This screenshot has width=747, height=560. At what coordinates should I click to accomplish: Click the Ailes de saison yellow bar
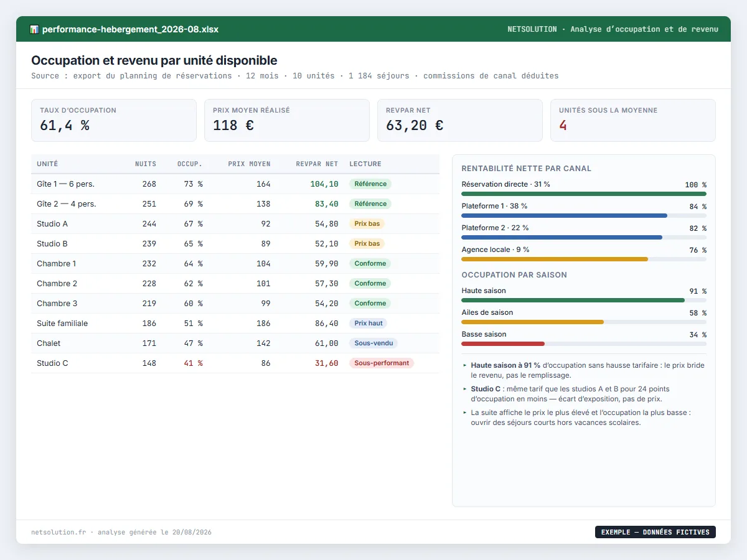coord(532,322)
